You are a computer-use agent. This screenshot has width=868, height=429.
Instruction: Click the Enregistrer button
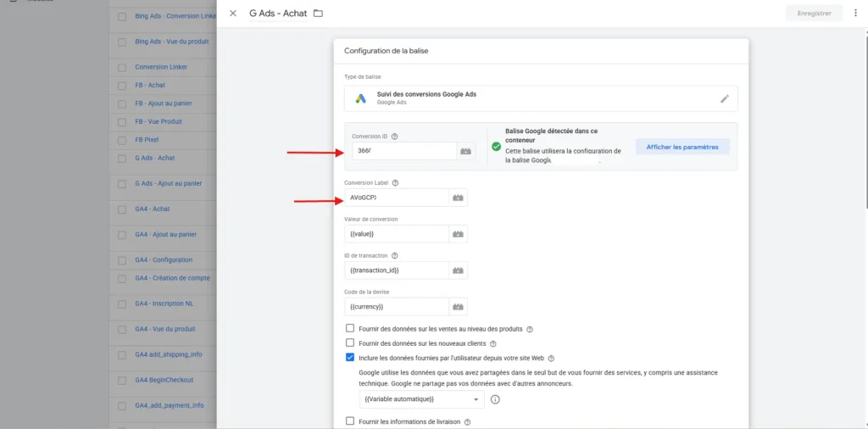(x=814, y=14)
